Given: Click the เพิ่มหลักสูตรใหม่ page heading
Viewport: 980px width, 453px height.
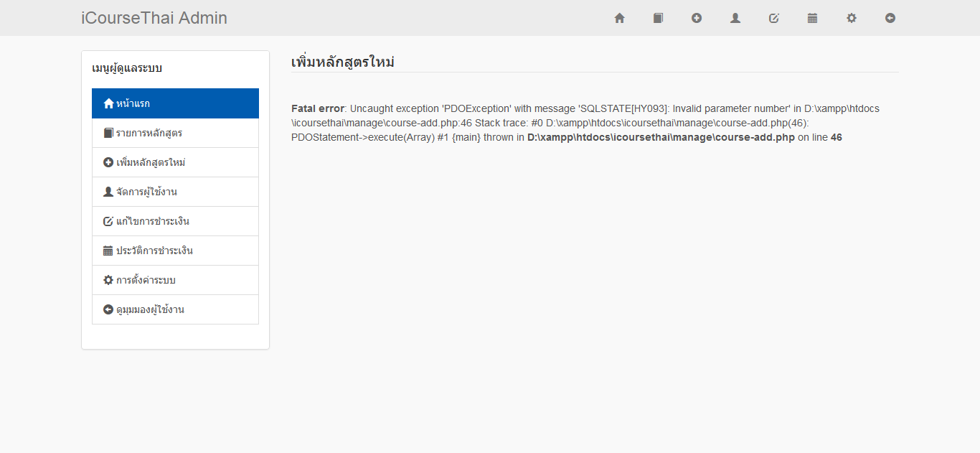Looking at the screenshot, I should (x=343, y=62).
